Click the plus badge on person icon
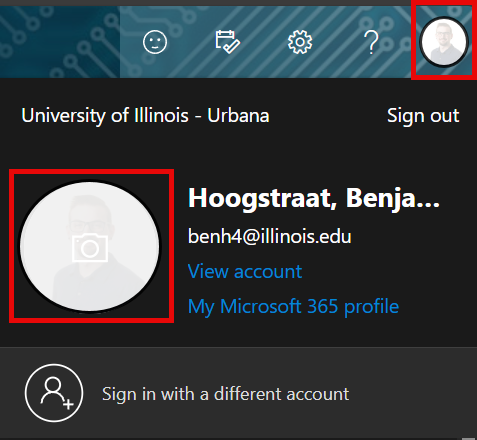Screen dimensions: 477x440 [68, 405]
